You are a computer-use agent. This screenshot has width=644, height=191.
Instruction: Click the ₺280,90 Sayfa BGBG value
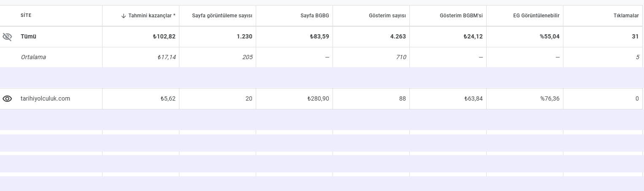(x=318, y=98)
